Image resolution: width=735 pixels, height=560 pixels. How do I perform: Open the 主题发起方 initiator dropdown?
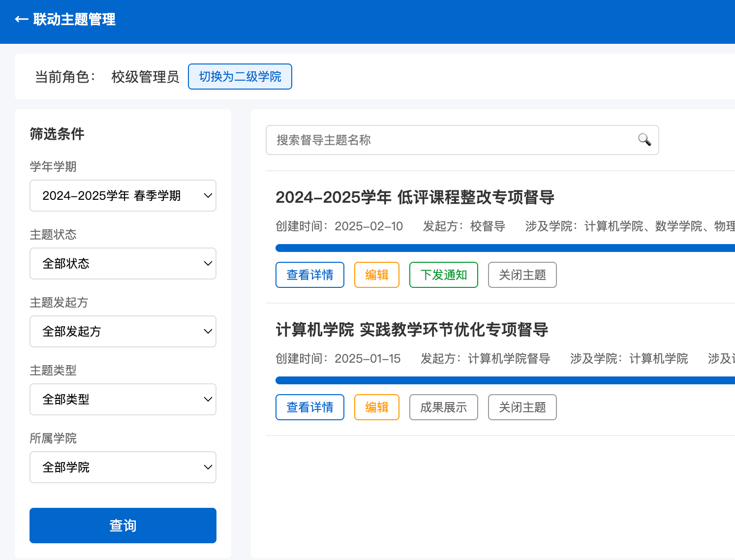[123, 332]
